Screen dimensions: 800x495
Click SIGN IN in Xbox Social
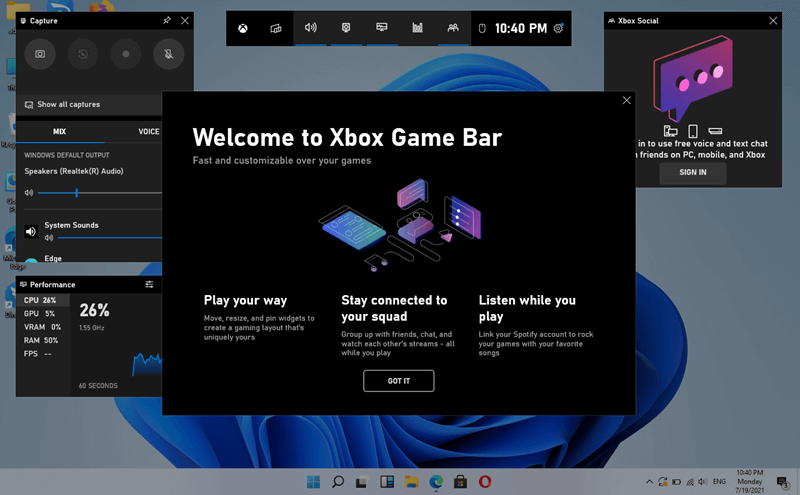[x=692, y=172]
